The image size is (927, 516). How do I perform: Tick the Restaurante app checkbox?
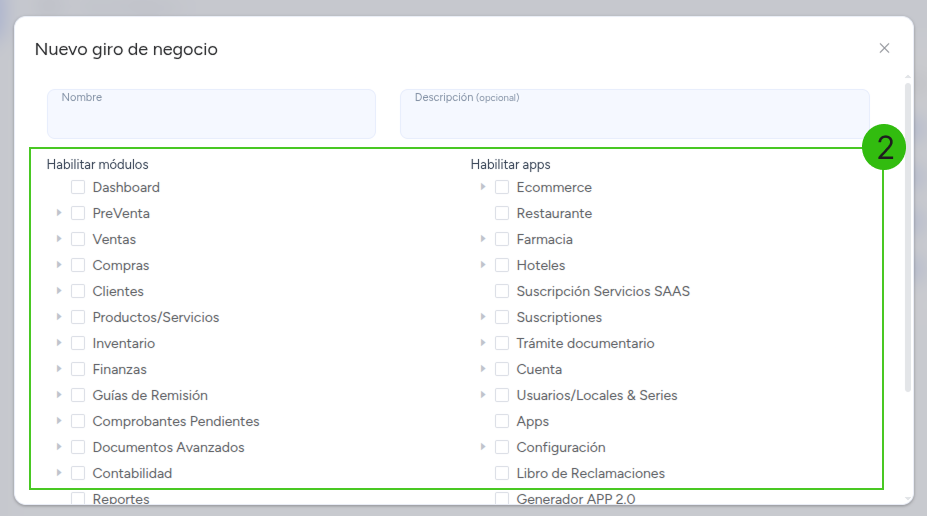coord(502,213)
